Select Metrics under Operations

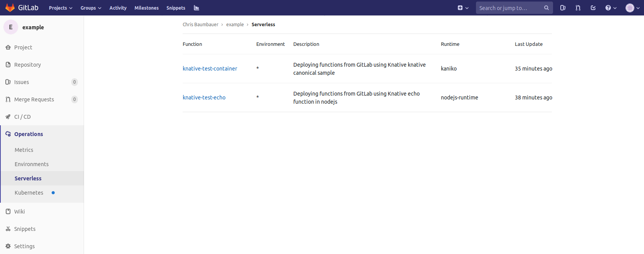point(24,150)
